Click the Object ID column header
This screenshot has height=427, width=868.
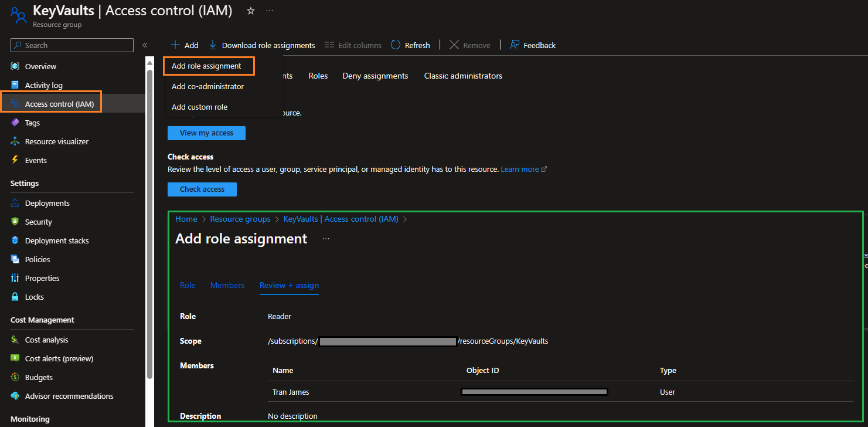[483, 370]
